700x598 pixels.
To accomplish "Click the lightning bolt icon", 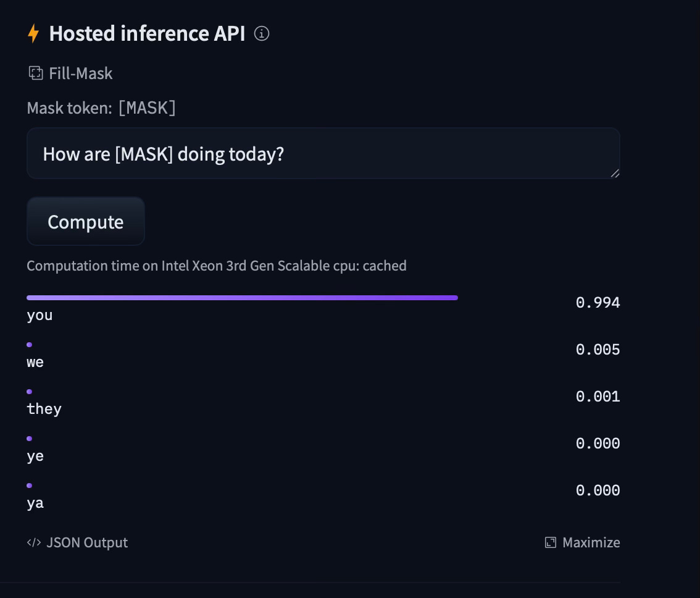I will (33, 33).
